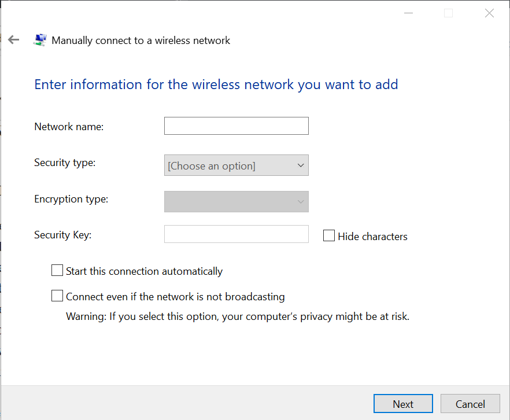Click the Next button
The width and height of the screenshot is (510, 420).
click(403, 404)
